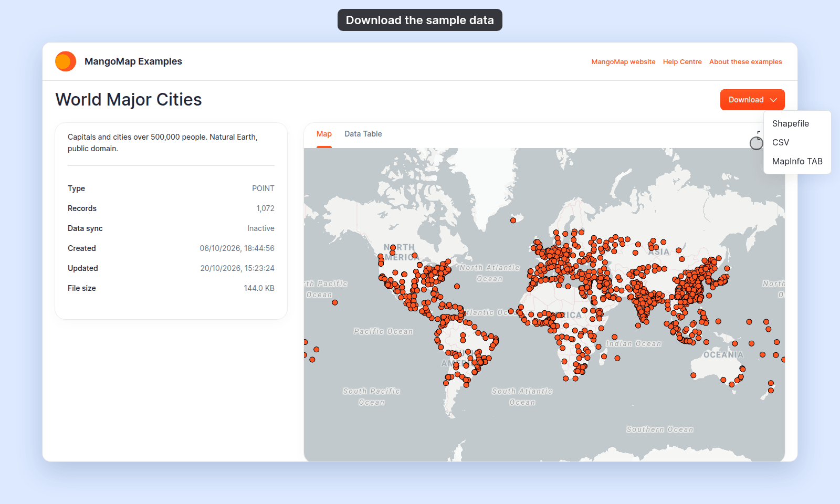Open the About these examples link
The height and width of the screenshot is (504, 840).
[745, 61]
